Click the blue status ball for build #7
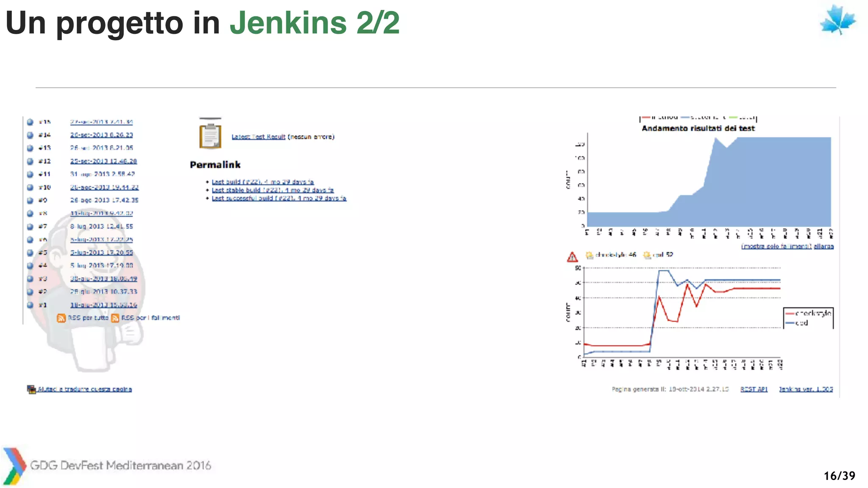The image size is (868, 488). coord(30,227)
